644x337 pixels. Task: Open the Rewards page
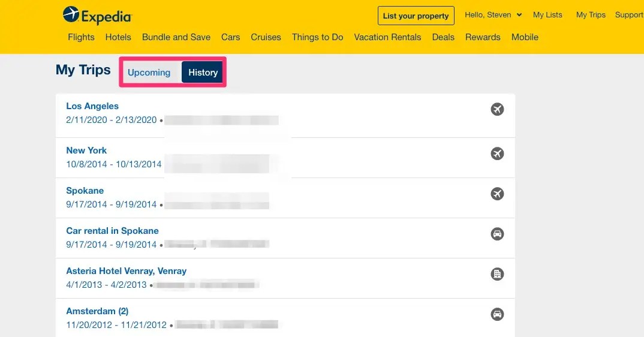[483, 37]
